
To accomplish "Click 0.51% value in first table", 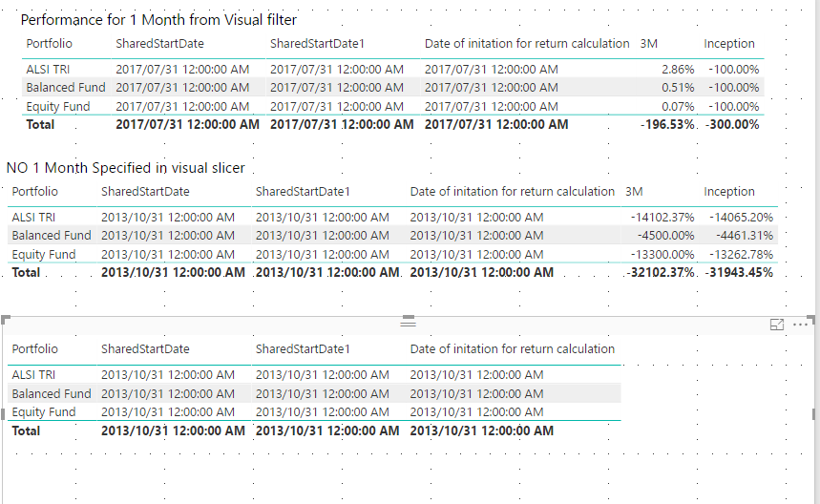I will (678, 87).
